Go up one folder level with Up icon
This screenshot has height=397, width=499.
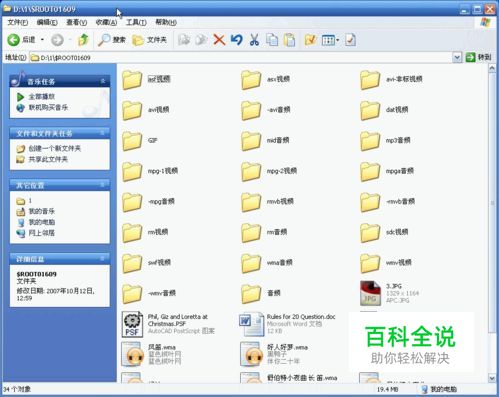pyautogui.click(x=83, y=40)
